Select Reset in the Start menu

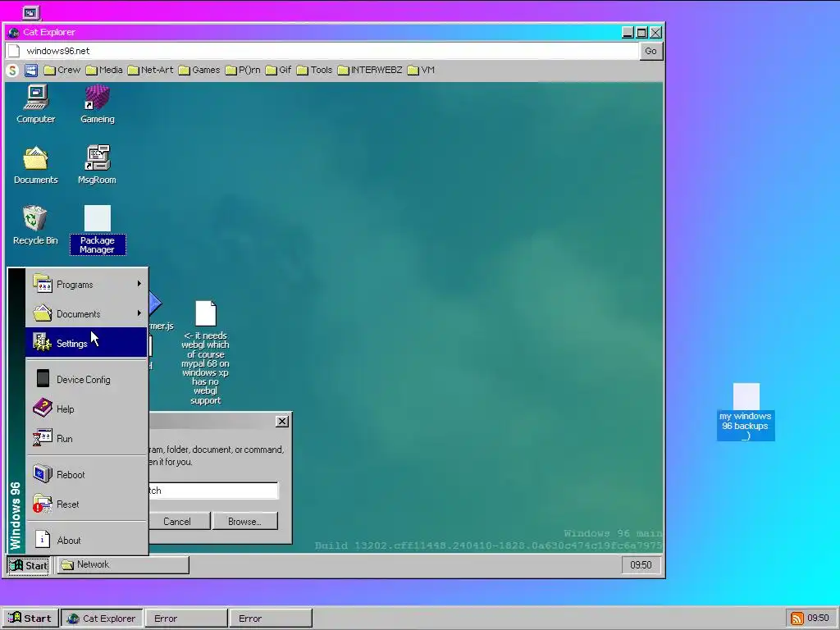[86, 504]
